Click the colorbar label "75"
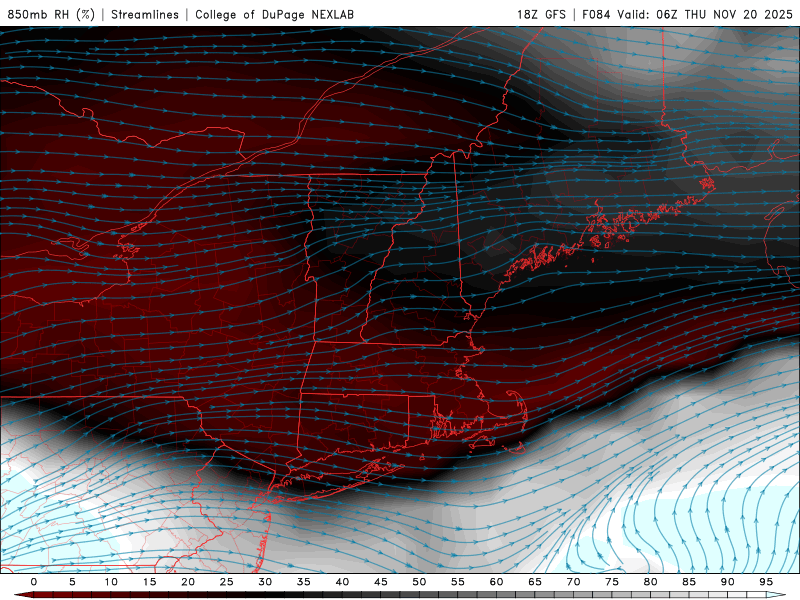The width and height of the screenshot is (800, 600). pyautogui.click(x=612, y=582)
